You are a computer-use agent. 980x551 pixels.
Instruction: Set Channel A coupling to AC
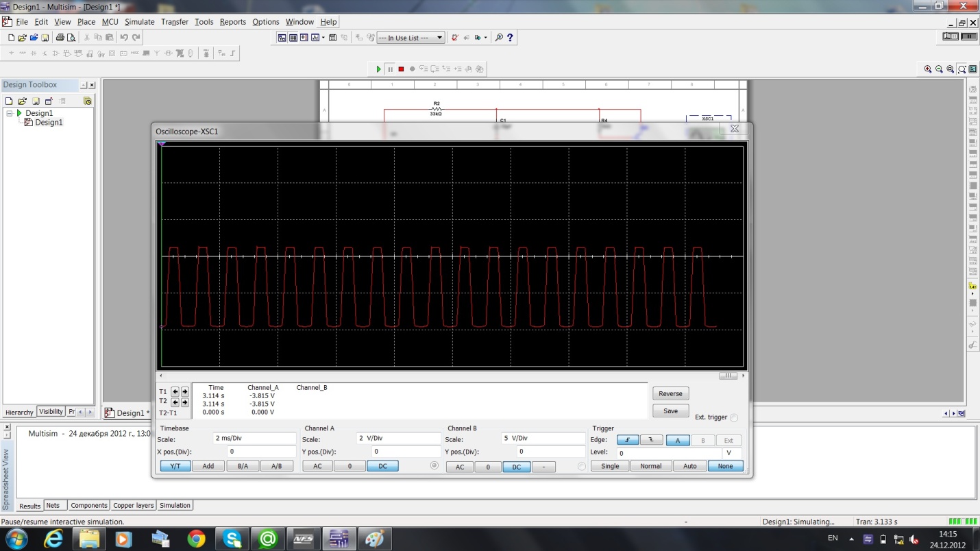[x=317, y=466]
